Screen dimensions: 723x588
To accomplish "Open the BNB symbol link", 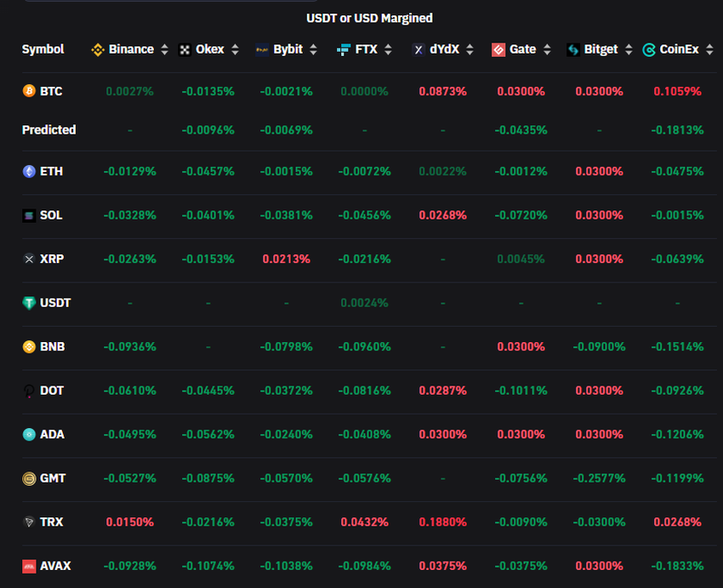I will point(52,347).
